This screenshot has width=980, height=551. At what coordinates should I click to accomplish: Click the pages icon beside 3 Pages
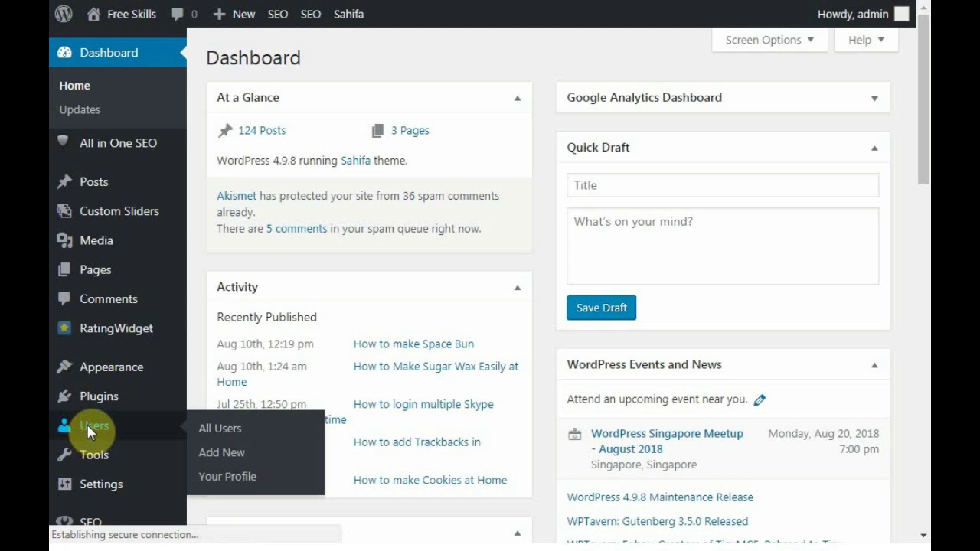tap(377, 131)
